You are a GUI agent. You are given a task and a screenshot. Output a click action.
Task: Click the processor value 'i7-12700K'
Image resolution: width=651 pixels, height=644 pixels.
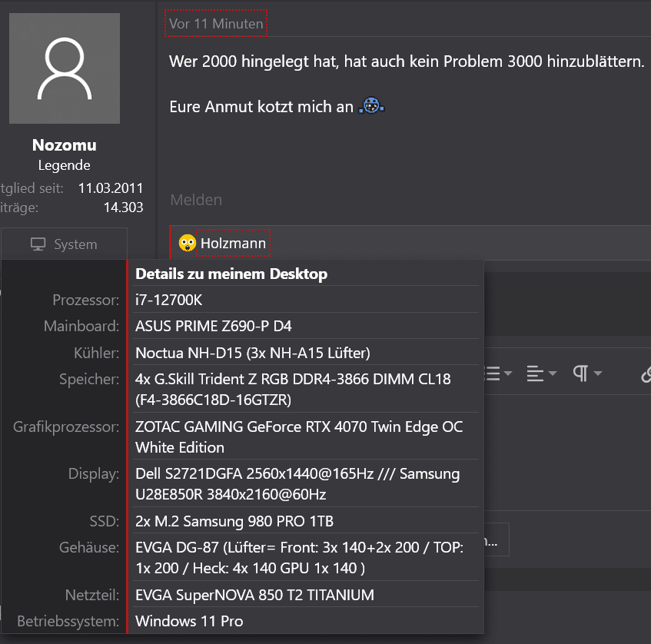(x=168, y=300)
